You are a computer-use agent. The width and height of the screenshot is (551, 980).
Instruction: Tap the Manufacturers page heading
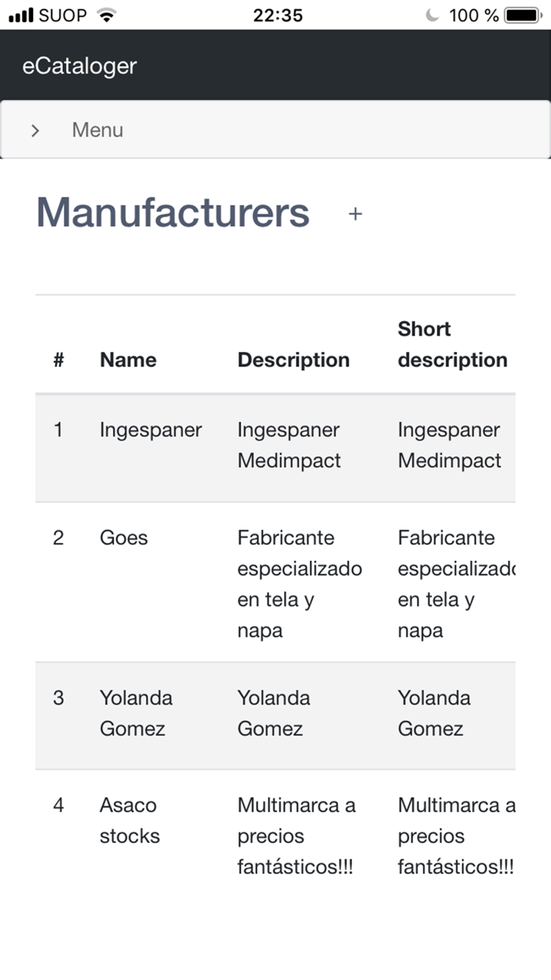pyautogui.click(x=173, y=213)
